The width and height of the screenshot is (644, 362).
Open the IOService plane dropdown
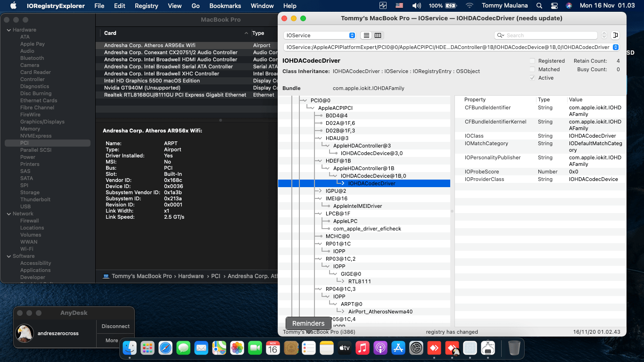[320, 35]
